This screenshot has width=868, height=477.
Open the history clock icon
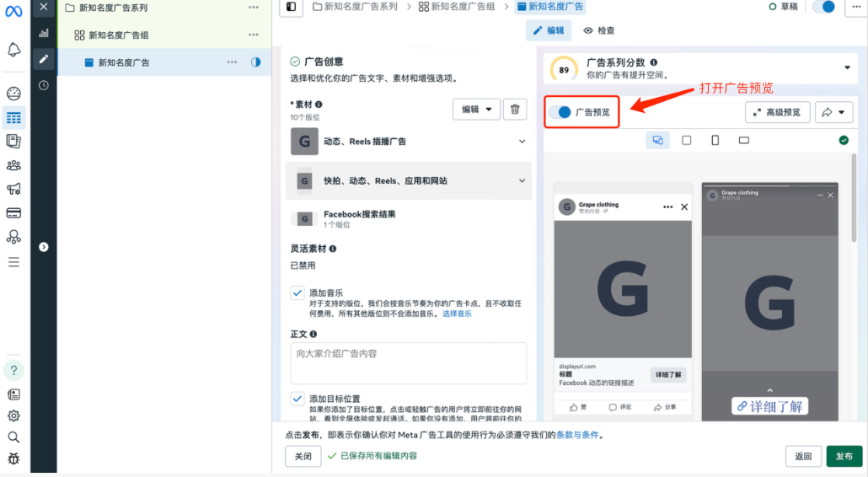point(44,85)
